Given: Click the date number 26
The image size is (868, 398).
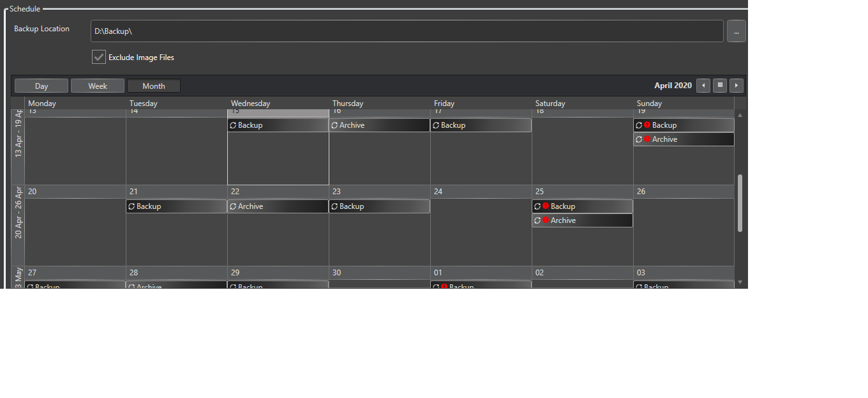Looking at the screenshot, I should (641, 192).
